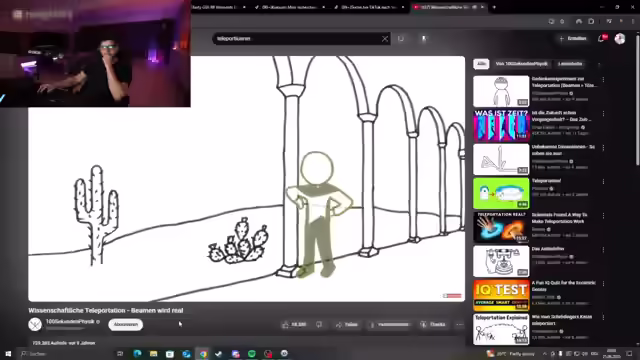Click the microphone voice search icon
This screenshot has width=640, height=360.
424,38
